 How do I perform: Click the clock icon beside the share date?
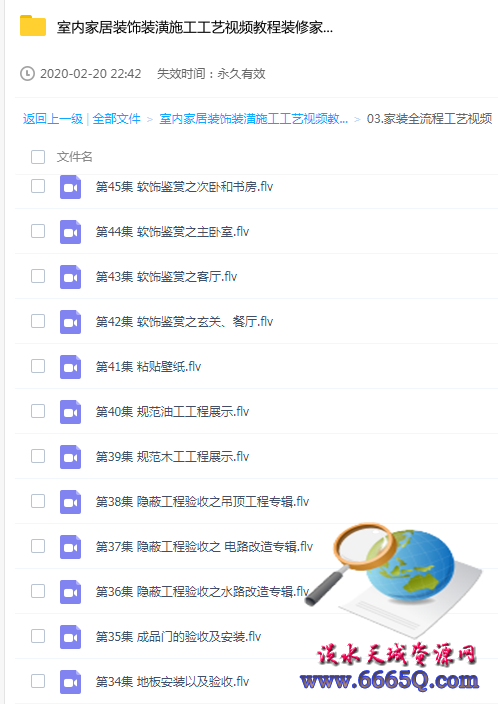click(x=27, y=73)
